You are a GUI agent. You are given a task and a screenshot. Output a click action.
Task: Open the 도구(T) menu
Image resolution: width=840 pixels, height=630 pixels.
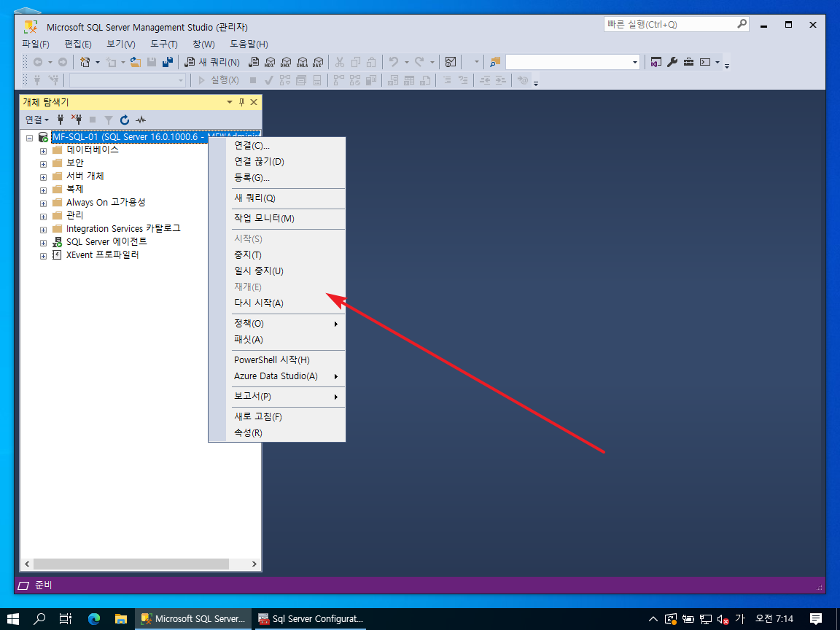pos(163,44)
